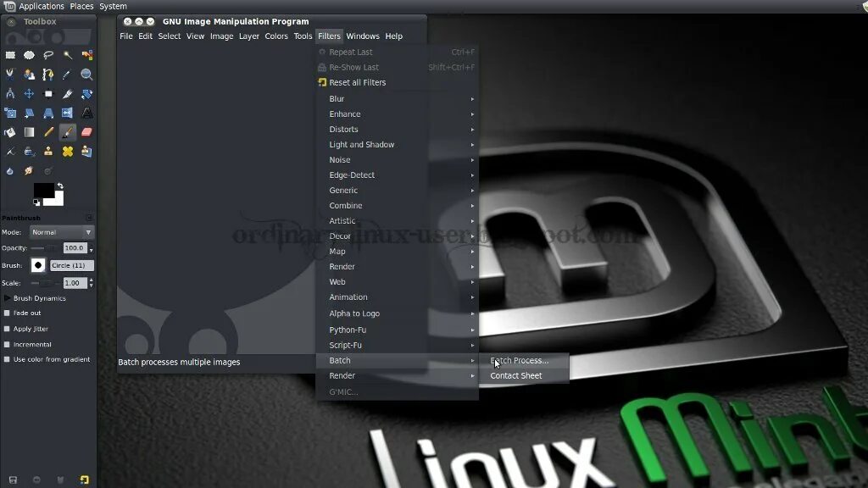Check Use color from gradient
The width and height of the screenshot is (868, 488).
point(7,359)
